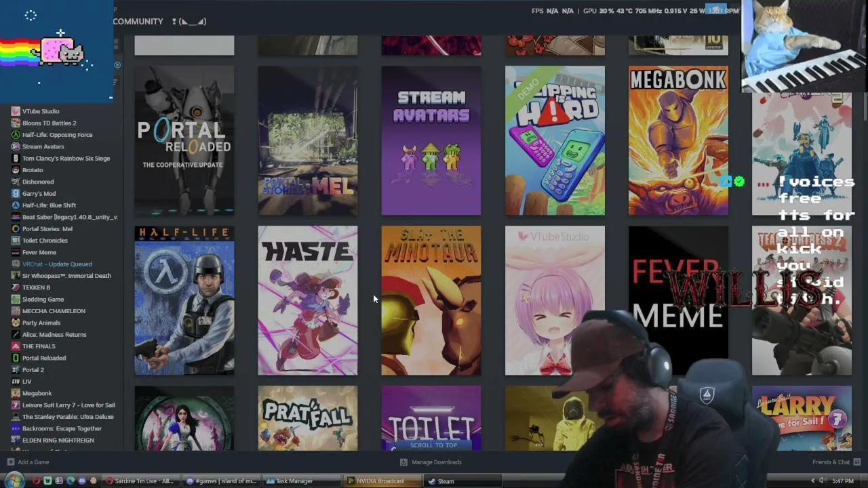Show hidden system tray icons
Viewport: 868px width, 488px height.
(812, 481)
